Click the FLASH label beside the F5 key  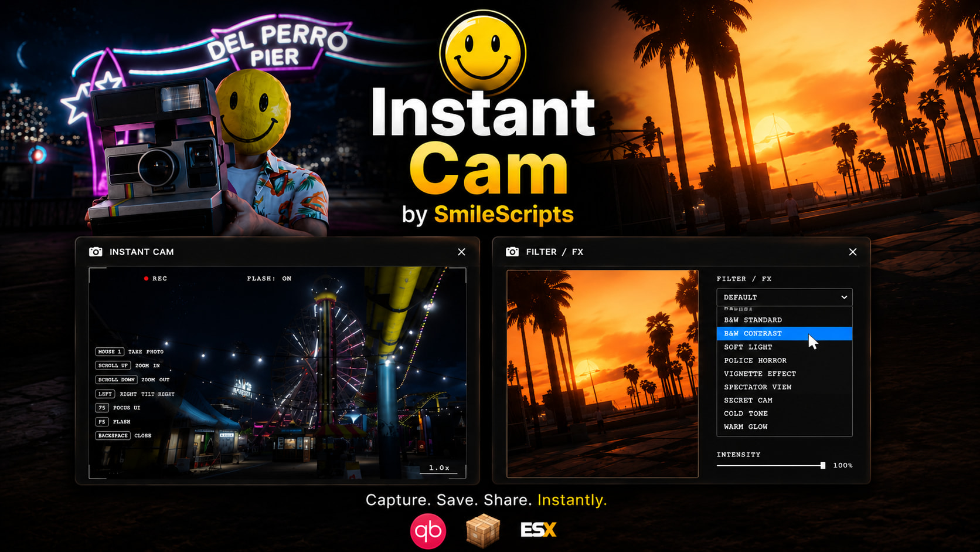pos(122,422)
